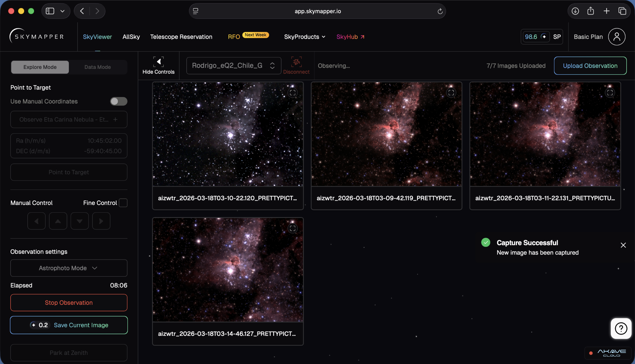The height and width of the screenshot is (364, 635).
Task: Open the Rodrigo_eQ2_Chile_G telescope selector
Action: (x=233, y=66)
